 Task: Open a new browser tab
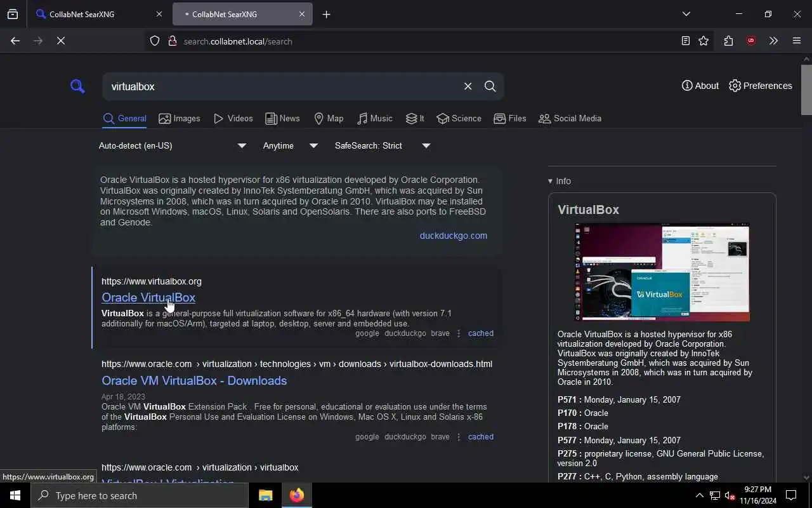[327, 14]
